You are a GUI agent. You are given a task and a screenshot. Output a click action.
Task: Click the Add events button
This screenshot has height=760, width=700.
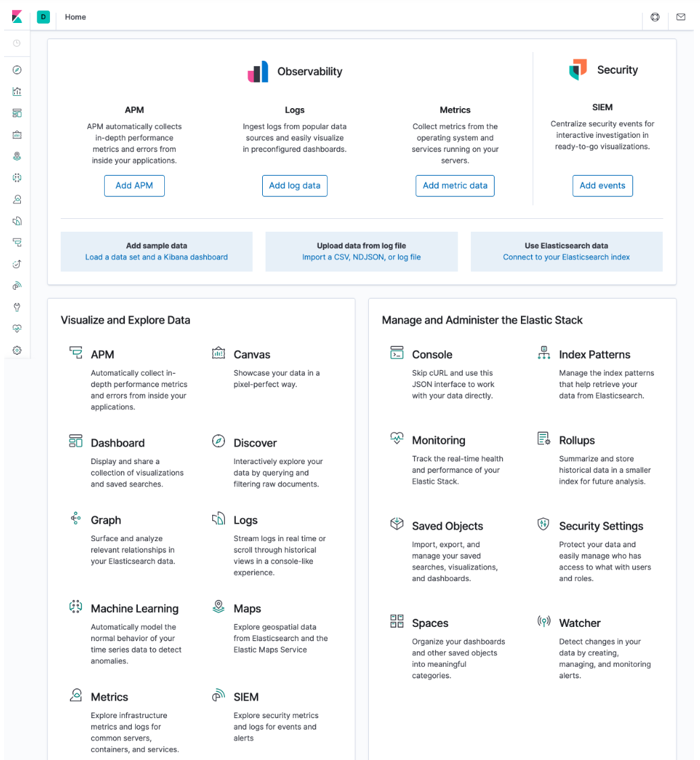(603, 186)
